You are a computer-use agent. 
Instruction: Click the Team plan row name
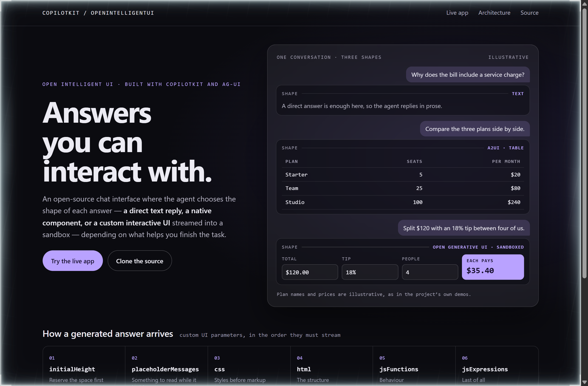291,188
